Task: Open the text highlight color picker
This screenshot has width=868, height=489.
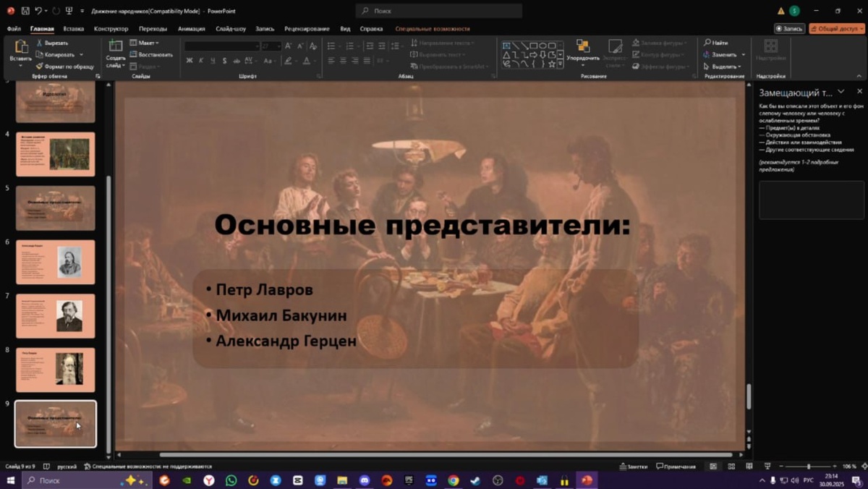Action: coord(289,61)
